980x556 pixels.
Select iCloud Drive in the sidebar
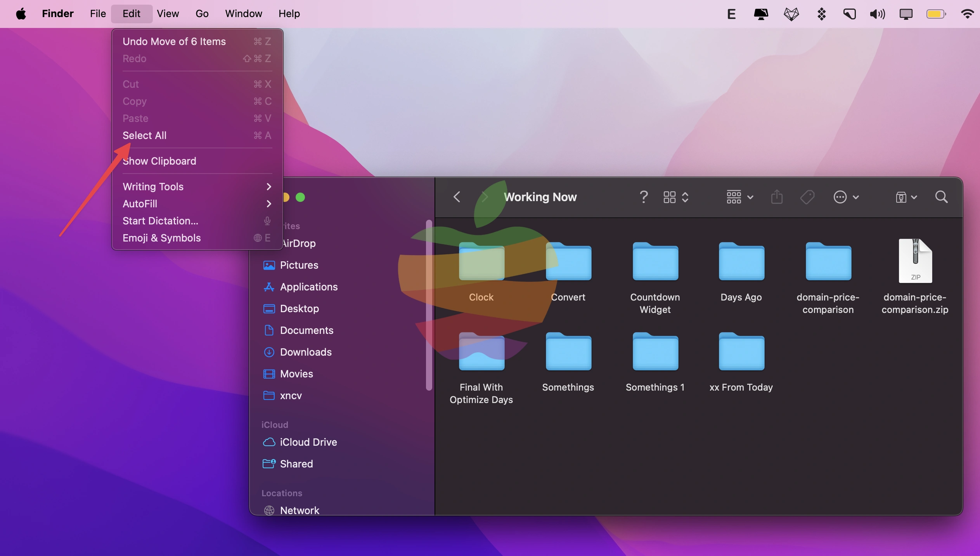click(341, 442)
